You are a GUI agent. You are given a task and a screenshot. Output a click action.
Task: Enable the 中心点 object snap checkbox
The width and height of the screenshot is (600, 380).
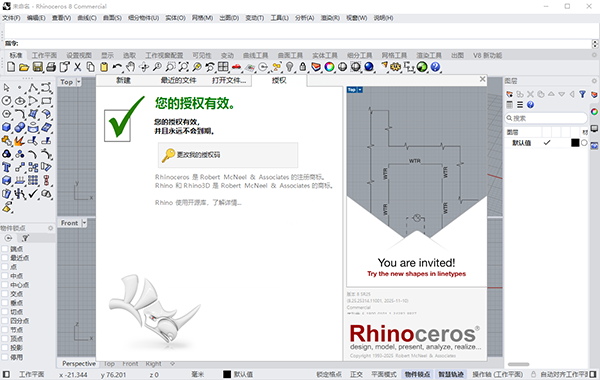(x=5, y=285)
